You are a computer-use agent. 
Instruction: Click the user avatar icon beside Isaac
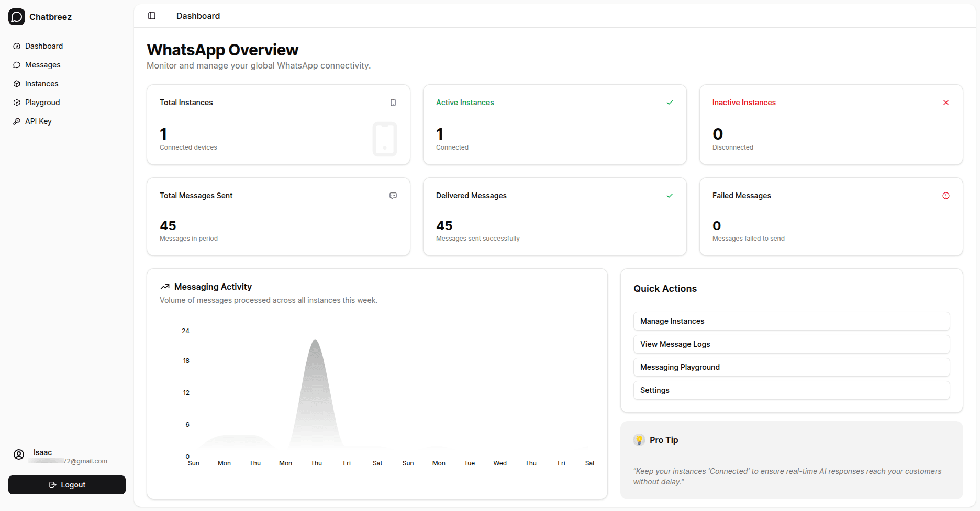(x=19, y=455)
